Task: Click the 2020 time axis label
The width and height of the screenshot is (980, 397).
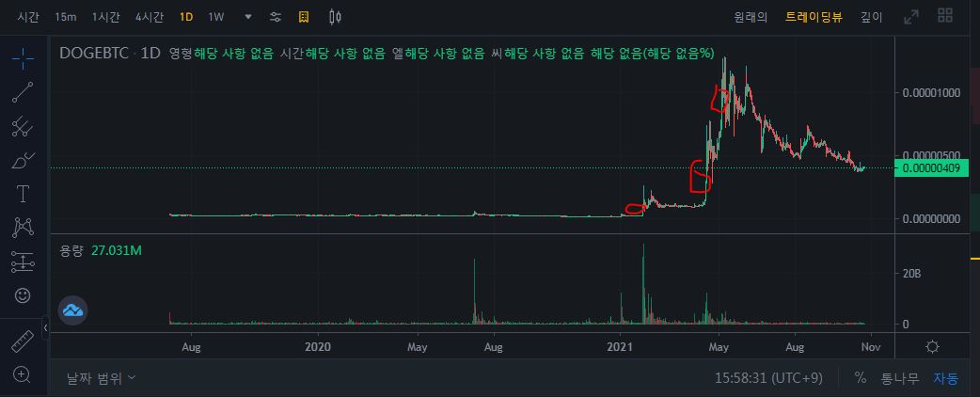Action: 320,346
